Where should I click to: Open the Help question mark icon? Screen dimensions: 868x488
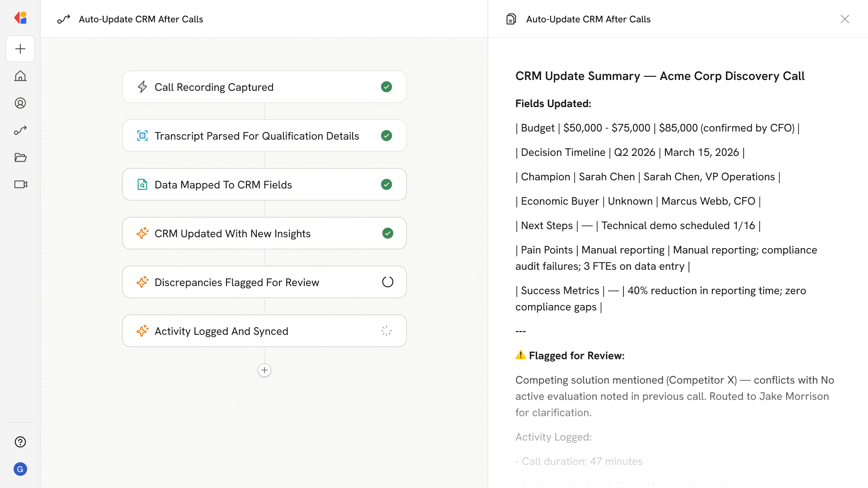(20, 442)
